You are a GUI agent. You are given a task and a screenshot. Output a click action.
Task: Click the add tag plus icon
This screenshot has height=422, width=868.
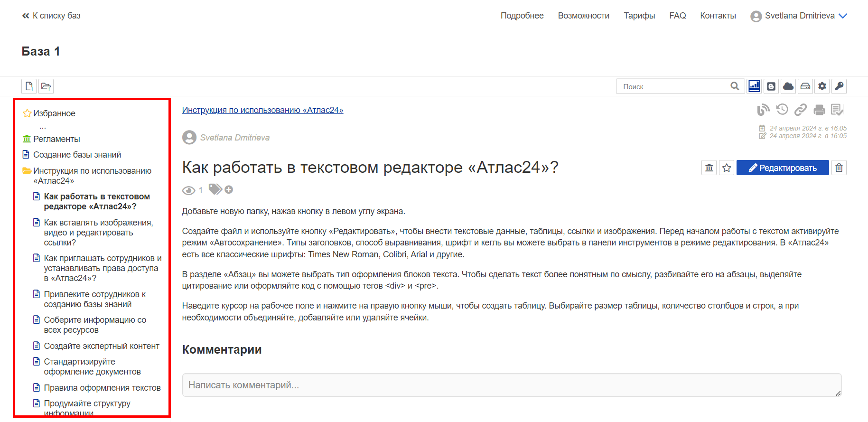(x=229, y=189)
